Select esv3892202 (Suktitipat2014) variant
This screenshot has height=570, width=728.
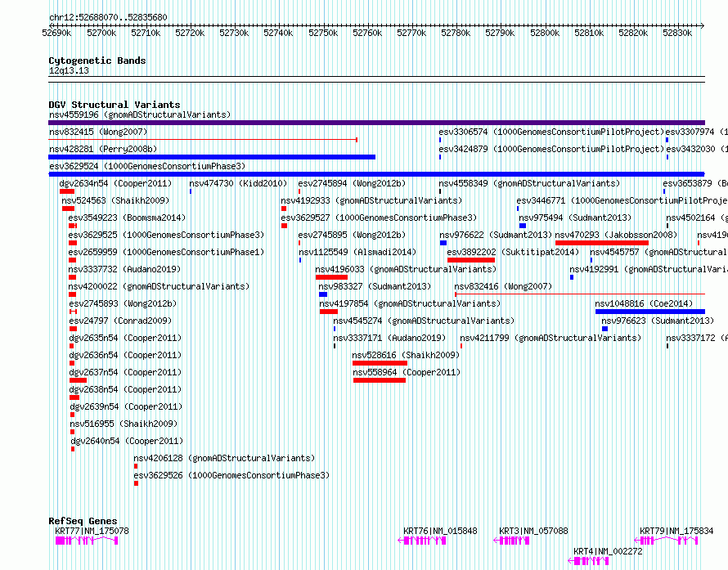513,252
